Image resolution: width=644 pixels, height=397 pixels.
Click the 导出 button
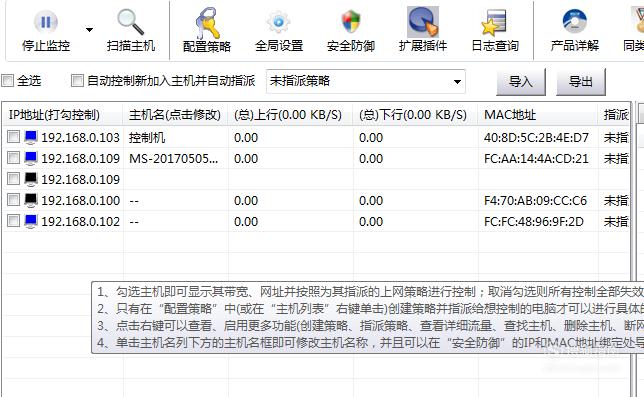[x=581, y=82]
